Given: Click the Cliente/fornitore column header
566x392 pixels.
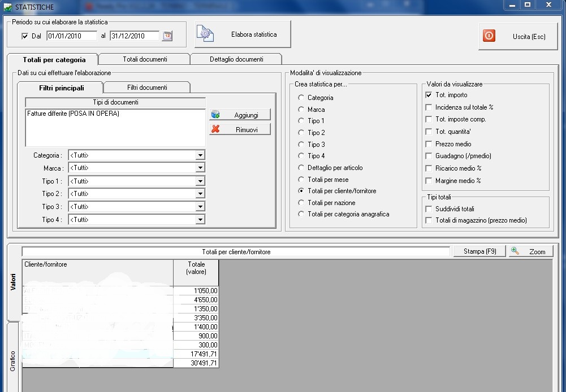Looking at the screenshot, I should click(x=97, y=273).
